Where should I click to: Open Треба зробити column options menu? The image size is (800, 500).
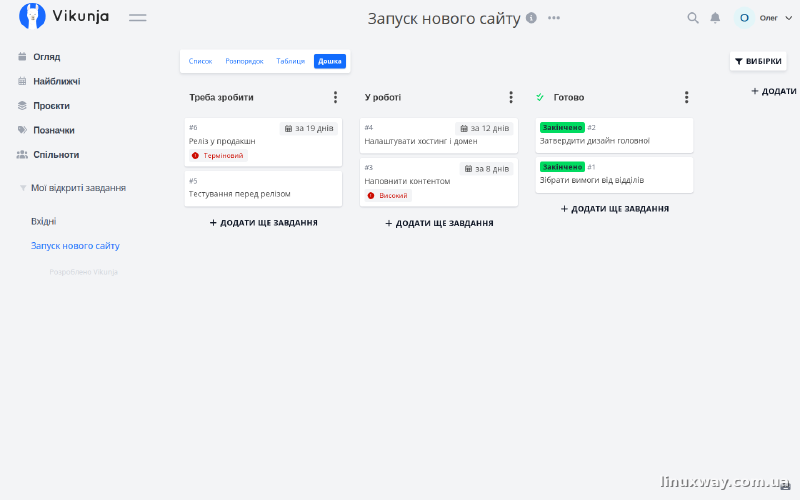point(335,97)
